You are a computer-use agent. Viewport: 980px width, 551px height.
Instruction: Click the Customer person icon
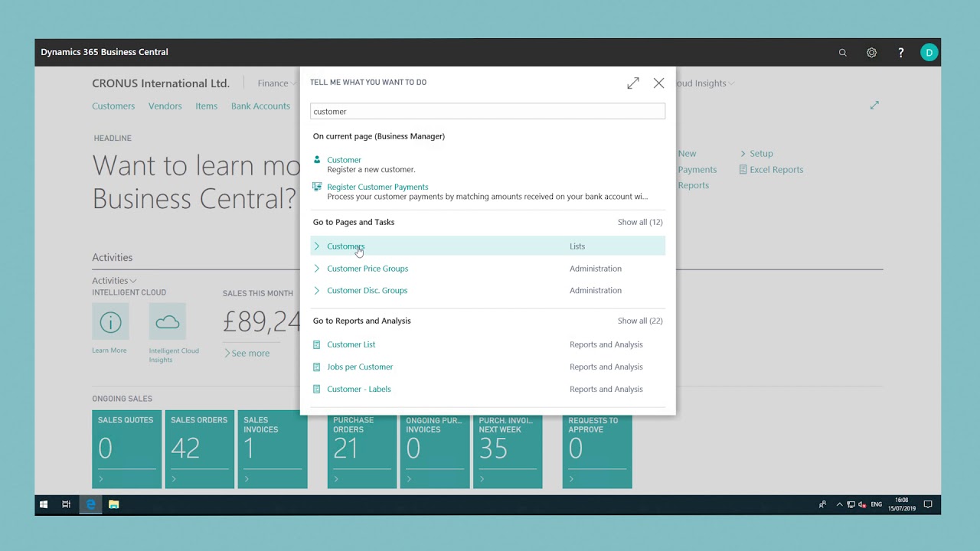pyautogui.click(x=317, y=160)
